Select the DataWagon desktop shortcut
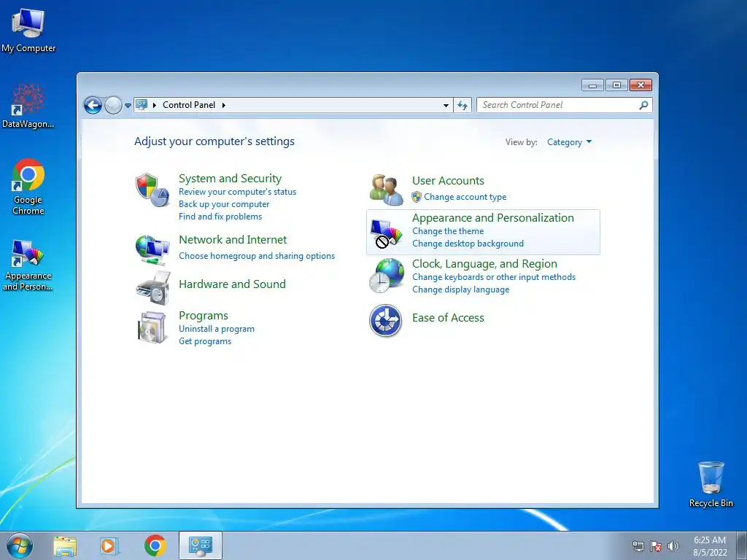The image size is (747, 560). [x=28, y=106]
